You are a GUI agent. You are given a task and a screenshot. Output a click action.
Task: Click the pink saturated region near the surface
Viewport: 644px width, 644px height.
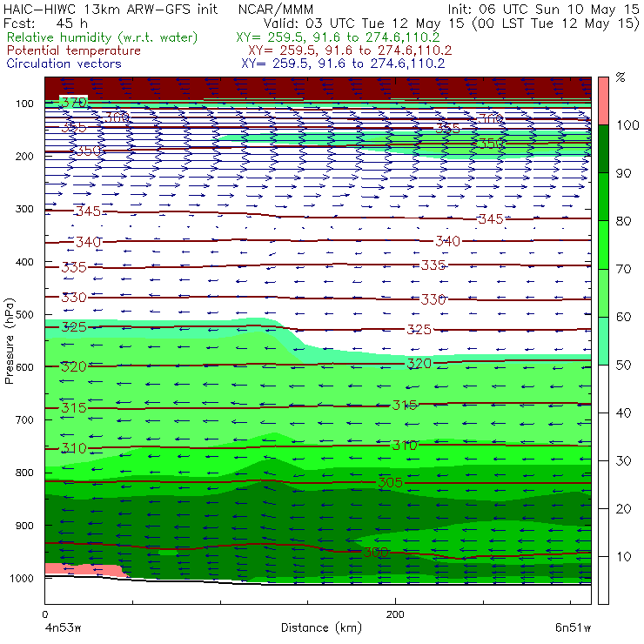[x=84, y=569]
